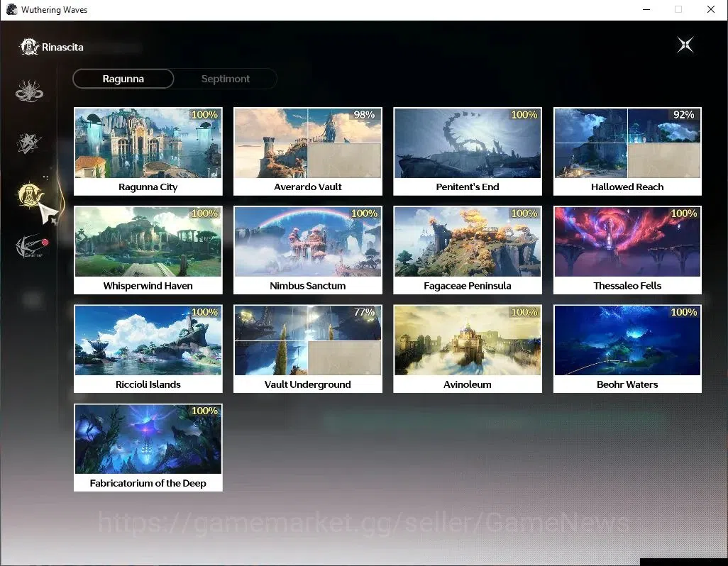Select the golden Rinascita emblem in sidebar

[x=29, y=195]
